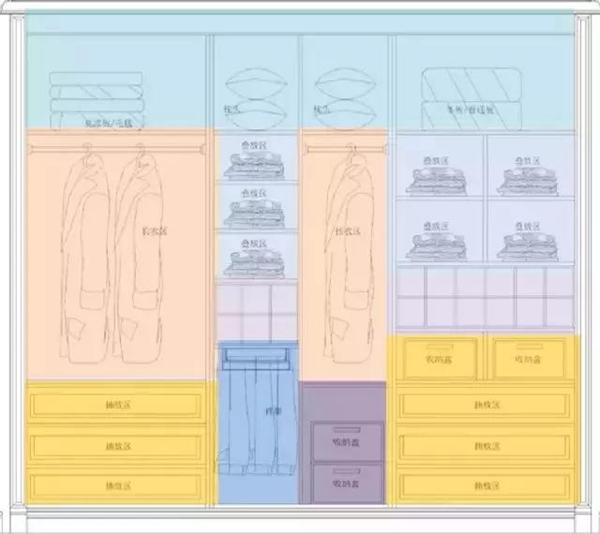Viewport: 600px width, 534px height.
Task: Click the middle 叠放区 shelf in the narrow column
Action: tap(256, 206)
